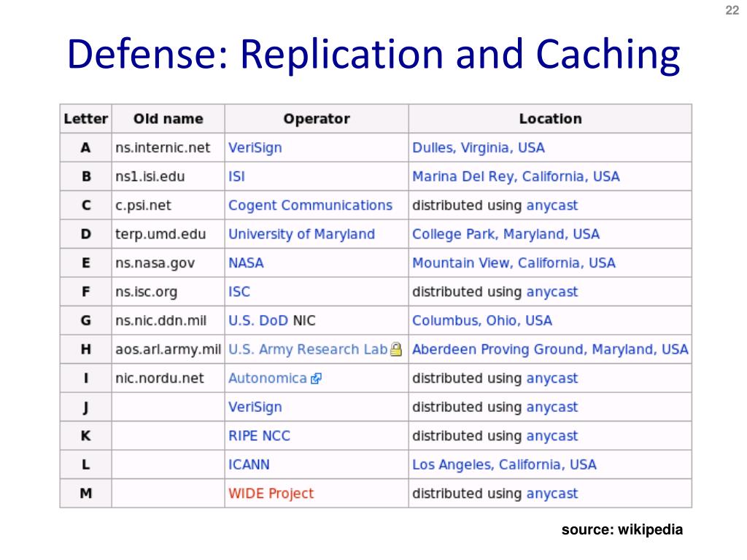Click the slide number 22

pyautogui.click(x=732, y=10)
